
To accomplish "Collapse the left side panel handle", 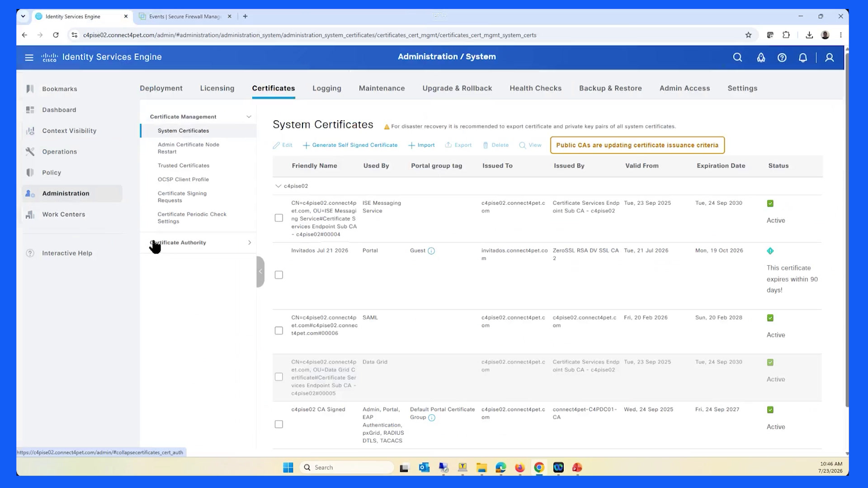I will [x=260, y=272].
